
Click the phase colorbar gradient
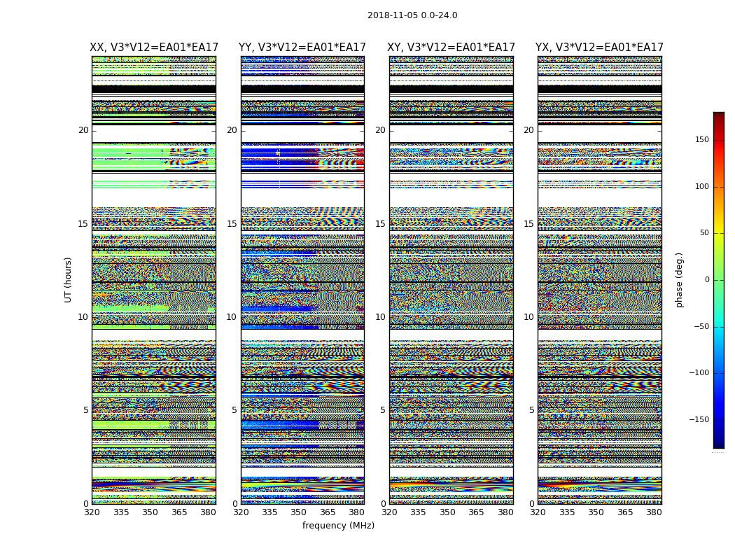coord(719,280)
